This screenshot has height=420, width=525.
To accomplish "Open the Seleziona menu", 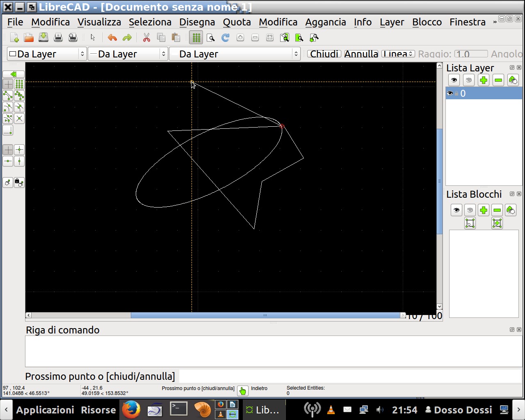I will point(150,22).
